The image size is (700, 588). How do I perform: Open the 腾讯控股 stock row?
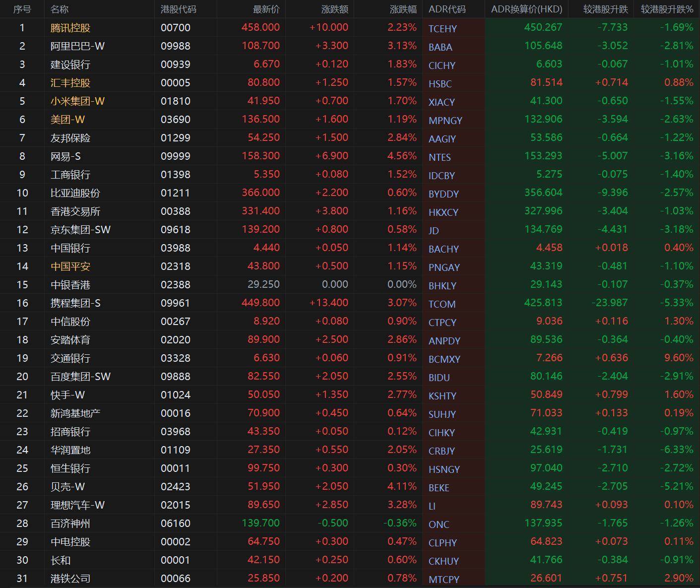(70, 28)
